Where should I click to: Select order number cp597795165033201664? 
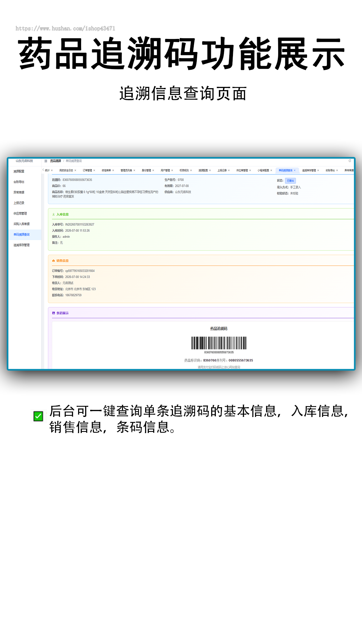[80, 271]
